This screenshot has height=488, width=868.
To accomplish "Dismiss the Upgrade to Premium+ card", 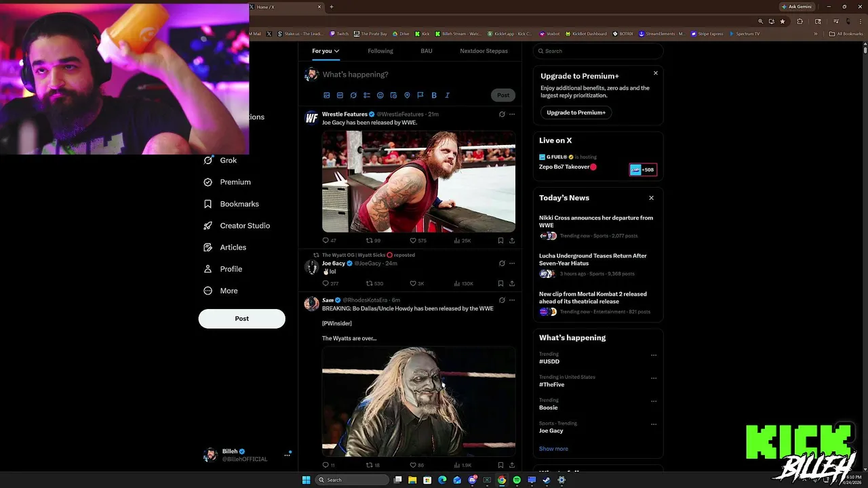I will [656, 73].
